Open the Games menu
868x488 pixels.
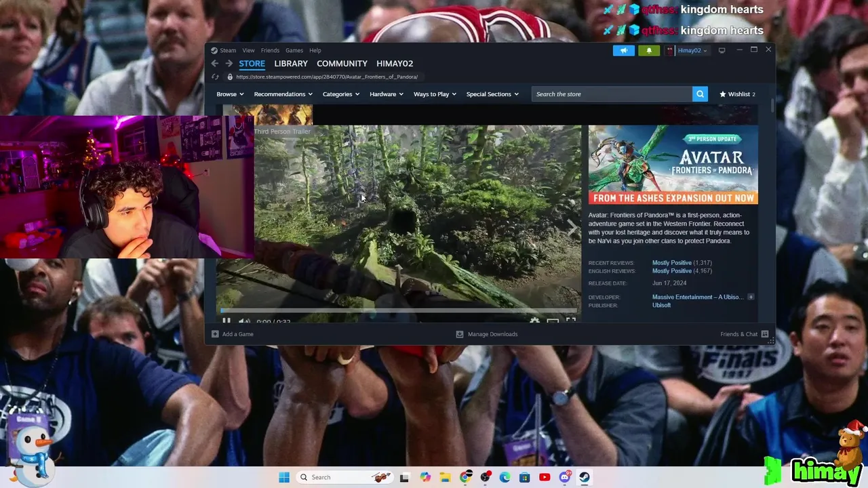pos(294,50)
